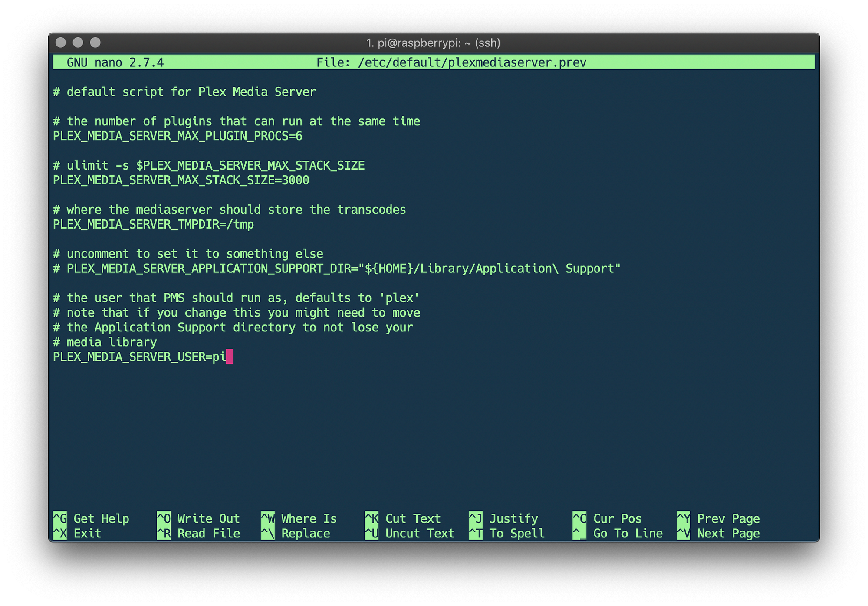Click the nano file path header
This screenshot has width=868, height=606.
point(451,62)
